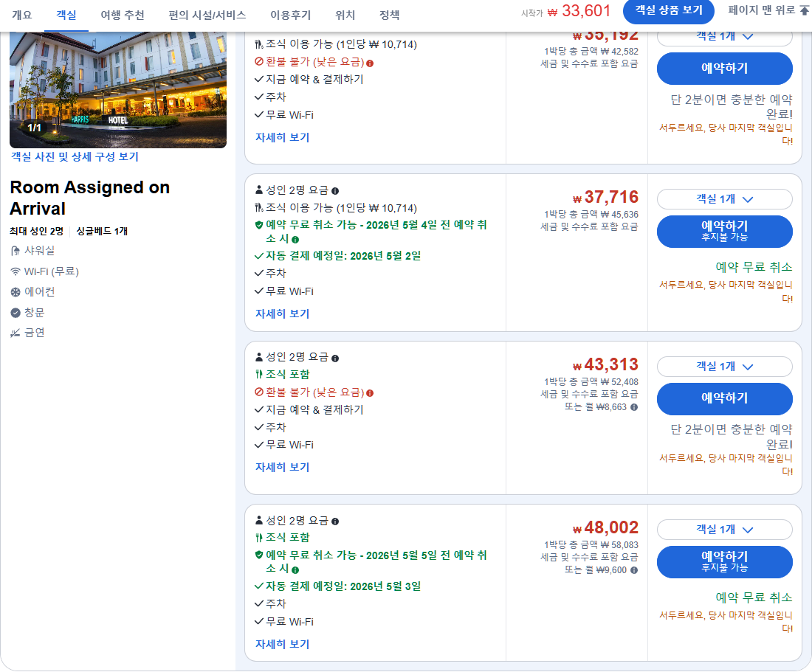Screen dimensions: 812x672
Task: Book the ₩43,313 rate with 예약하기
Action: 724,398
